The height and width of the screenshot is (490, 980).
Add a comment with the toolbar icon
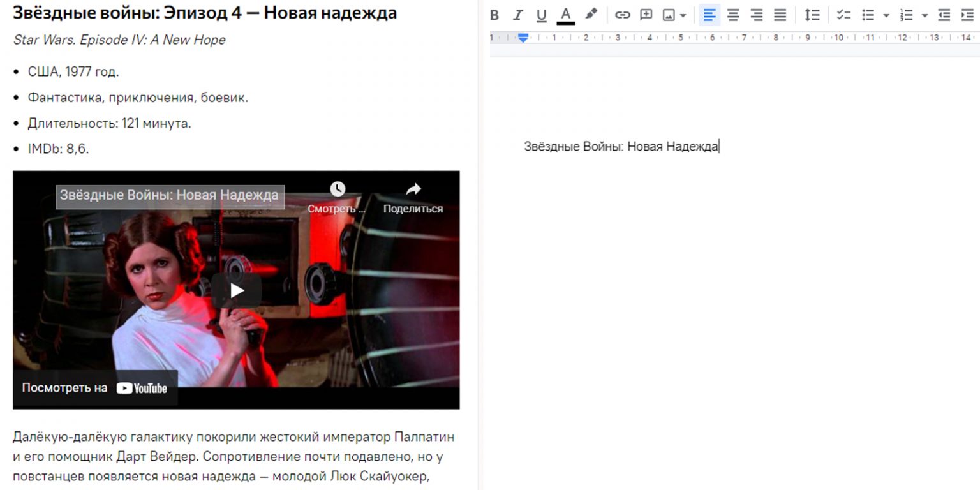[646, 15]
